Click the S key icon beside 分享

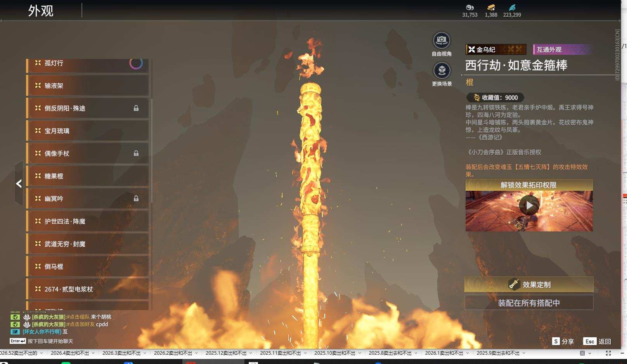[556, 341]
